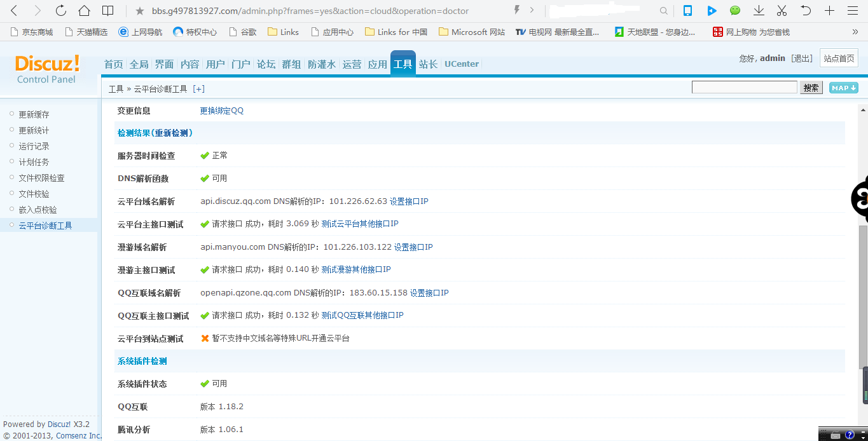The image size is (868, 441).
Task: Open the mobile phone view icon
Action: pyautogui.click(x=687, y=11)
